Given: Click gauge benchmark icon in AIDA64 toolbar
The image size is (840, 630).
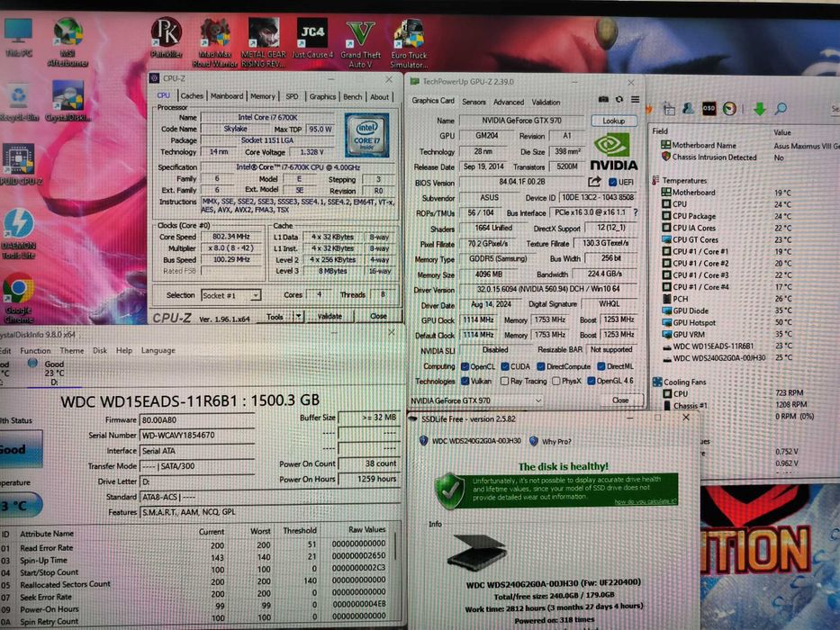Looking at the screenshot, I should pyautogui.click(x=729, y=108).
